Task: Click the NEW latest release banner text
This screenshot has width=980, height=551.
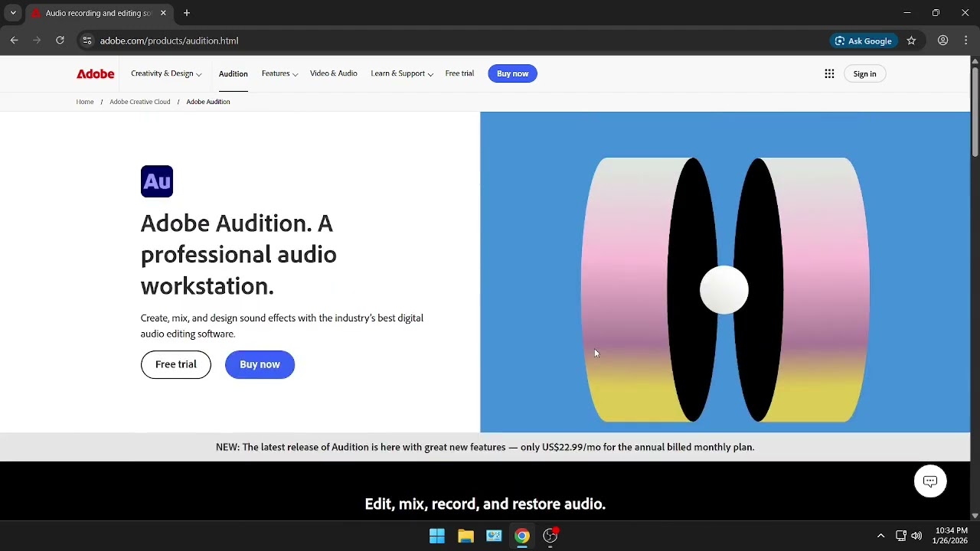Action: point(485,447)
